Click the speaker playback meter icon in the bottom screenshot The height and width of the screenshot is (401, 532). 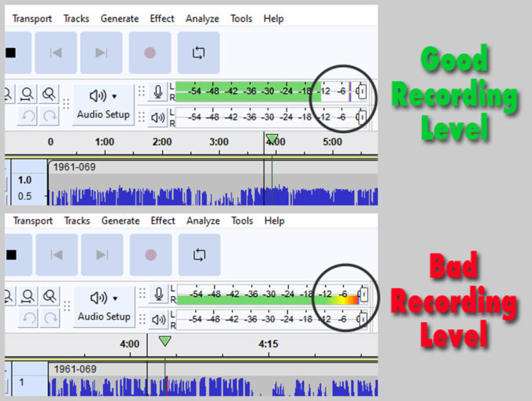click(x=158, y=320)
